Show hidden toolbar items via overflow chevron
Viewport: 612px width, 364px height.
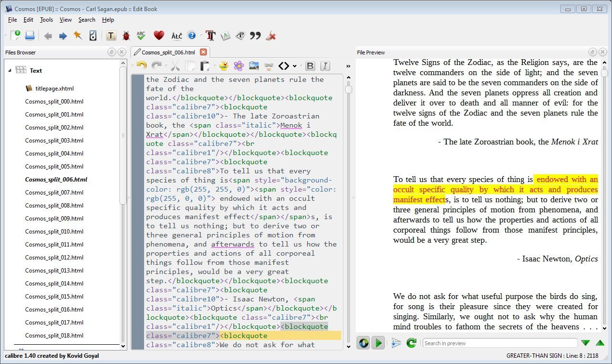click(x=348, y=66)
